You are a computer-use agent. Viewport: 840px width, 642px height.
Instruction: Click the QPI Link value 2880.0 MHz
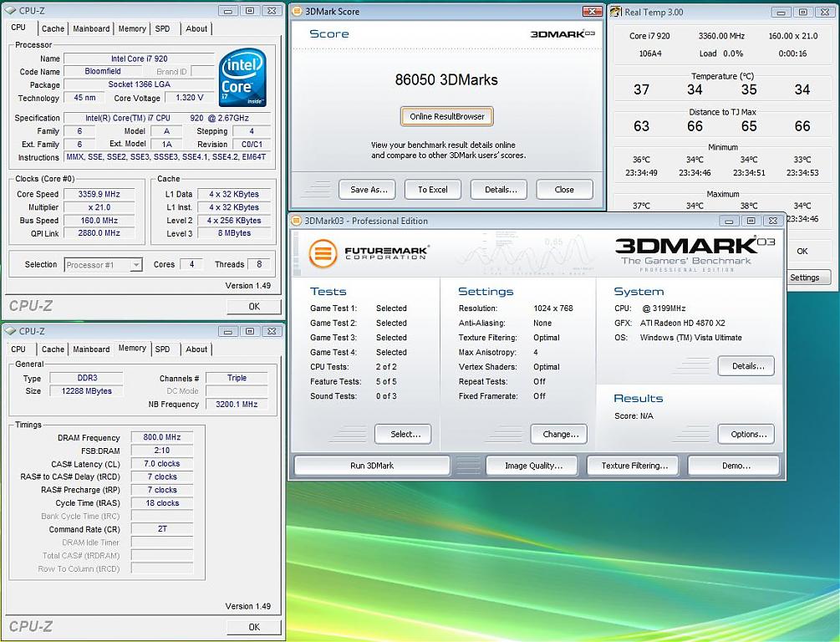click(x=99, y=233)
